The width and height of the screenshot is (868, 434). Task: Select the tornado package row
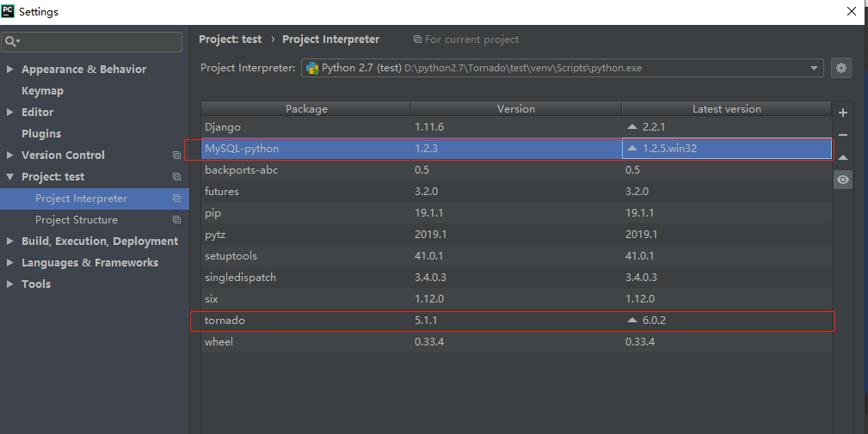coord(516,320)
